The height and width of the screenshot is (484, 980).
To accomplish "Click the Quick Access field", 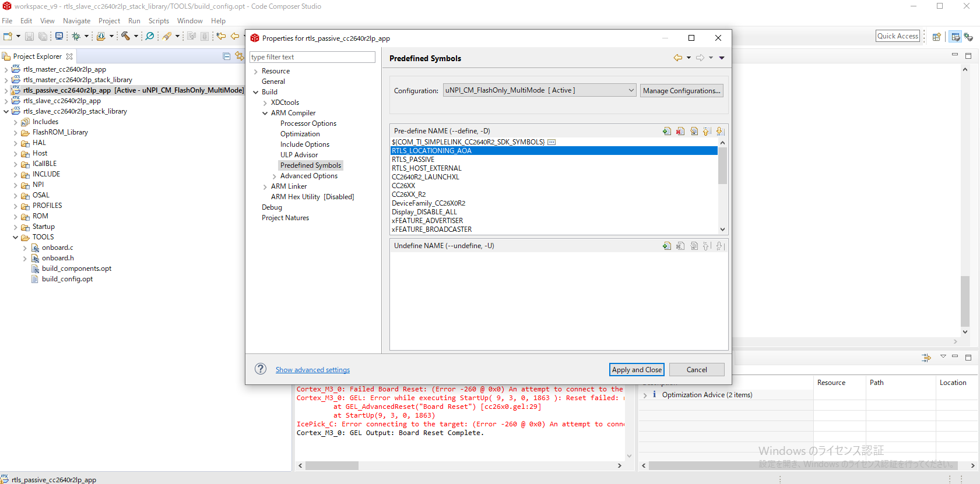I will [x=898, y=36].
